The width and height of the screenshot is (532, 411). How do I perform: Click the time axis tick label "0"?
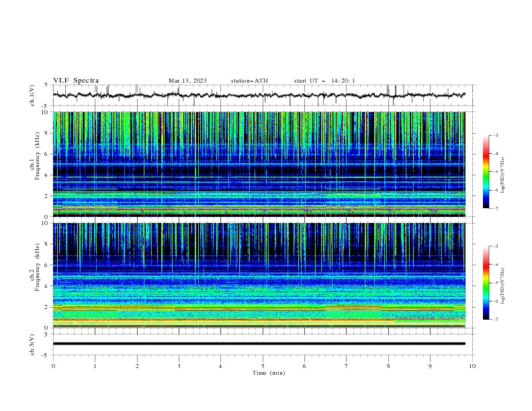[53, 366]
